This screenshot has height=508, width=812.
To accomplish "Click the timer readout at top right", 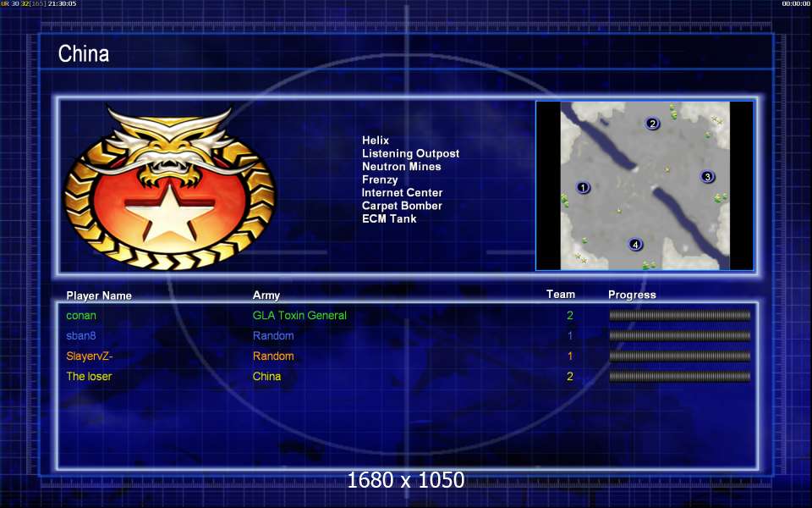I will pos(796,3).
